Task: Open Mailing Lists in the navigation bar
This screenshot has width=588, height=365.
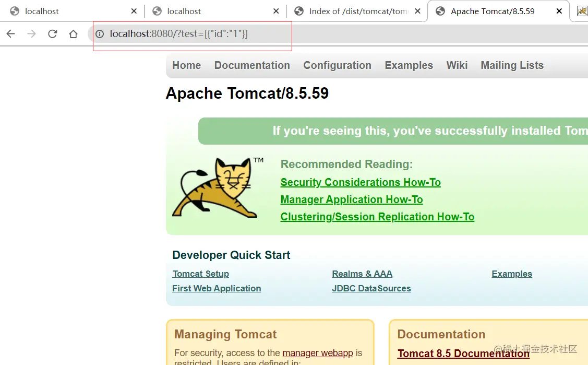Action: 512,65
